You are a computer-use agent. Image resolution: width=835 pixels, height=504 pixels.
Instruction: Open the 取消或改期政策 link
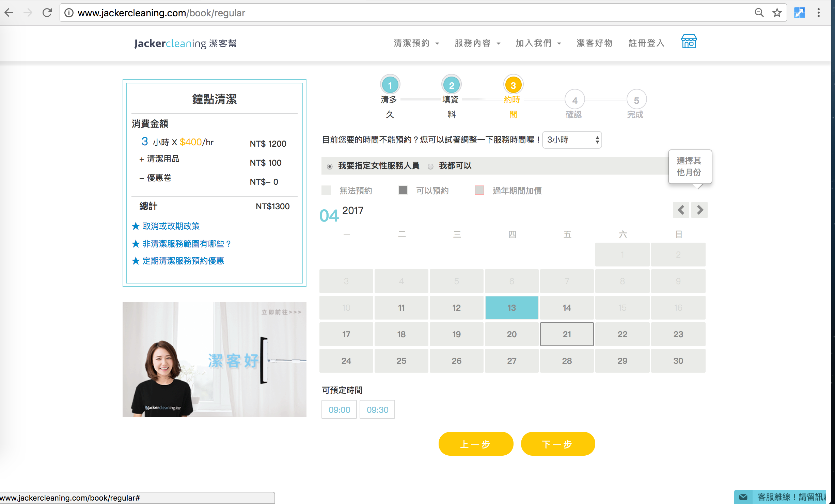[x=171, y=226]
